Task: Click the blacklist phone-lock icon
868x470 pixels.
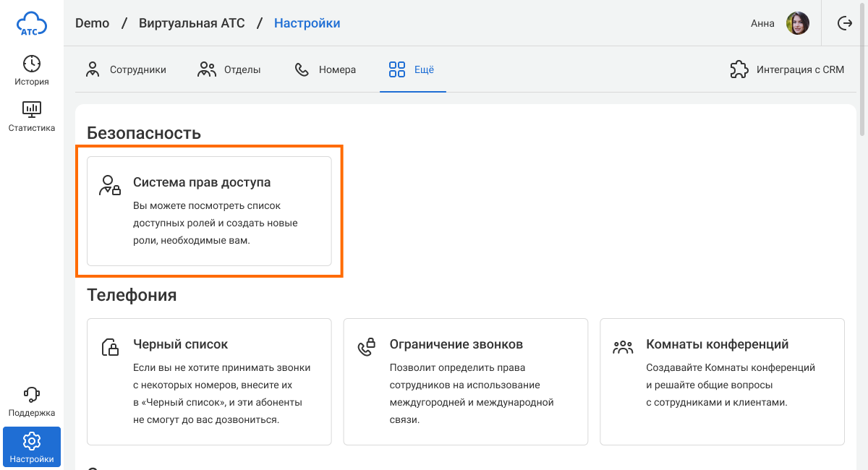Action: [x=109, y=347]
